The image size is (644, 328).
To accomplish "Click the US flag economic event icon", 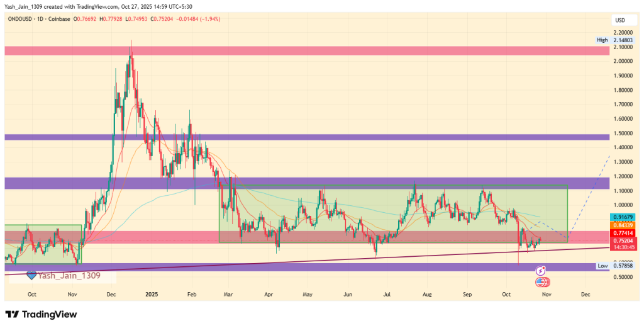I will (541, 283).
